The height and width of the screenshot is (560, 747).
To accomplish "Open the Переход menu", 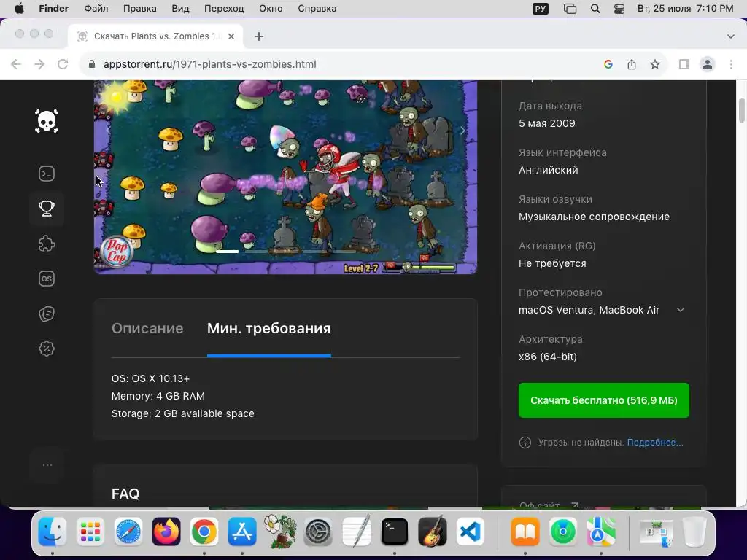I will pos(224,9).
